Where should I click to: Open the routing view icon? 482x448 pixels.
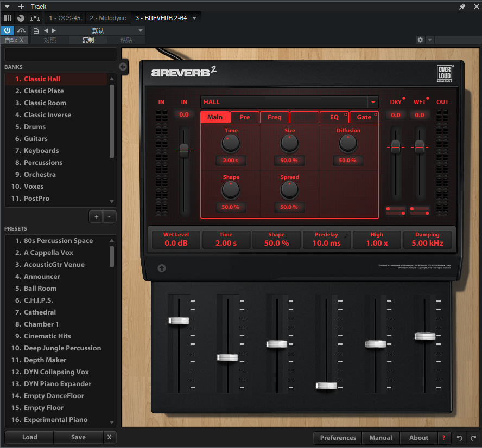point(35,18)
